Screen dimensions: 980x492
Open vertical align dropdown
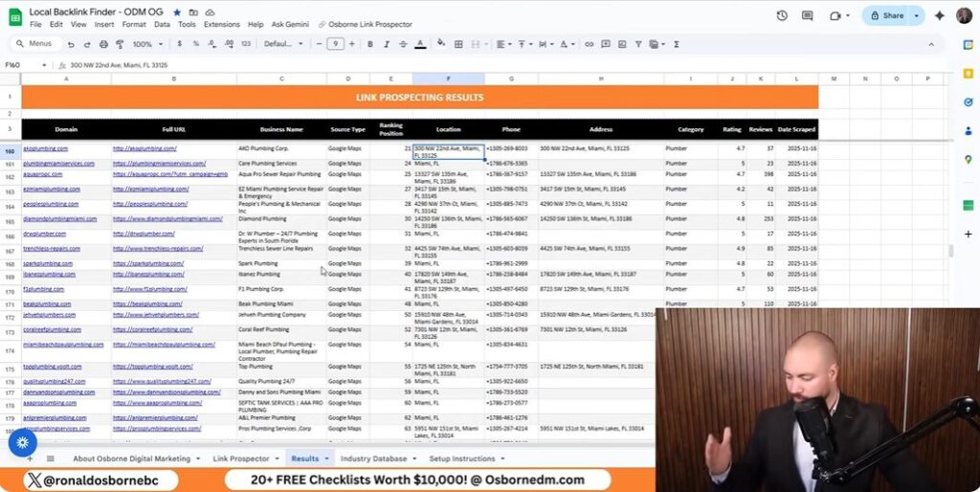[523, 44]
